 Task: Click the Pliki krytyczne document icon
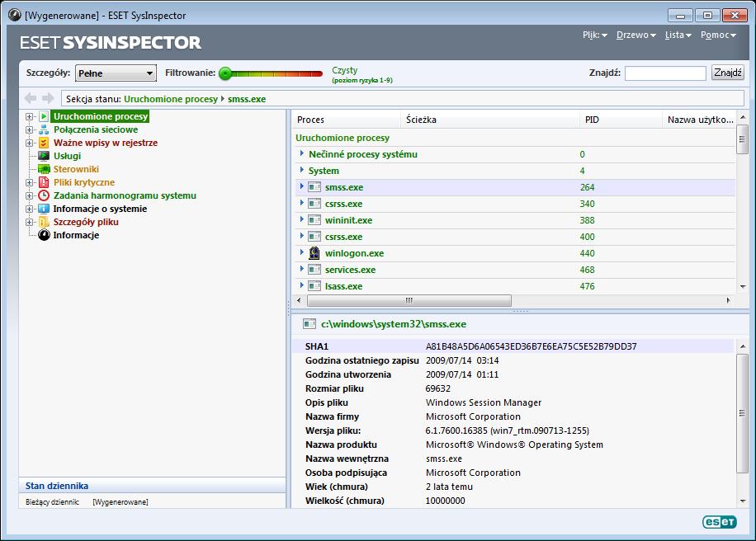point(44,182)
